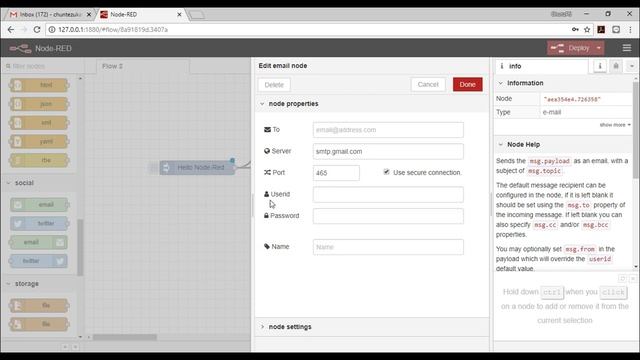The width and height of the screenshot is (640, 360).
Task: Select the Flow 2 tab
Action: (x=143, y=66)
